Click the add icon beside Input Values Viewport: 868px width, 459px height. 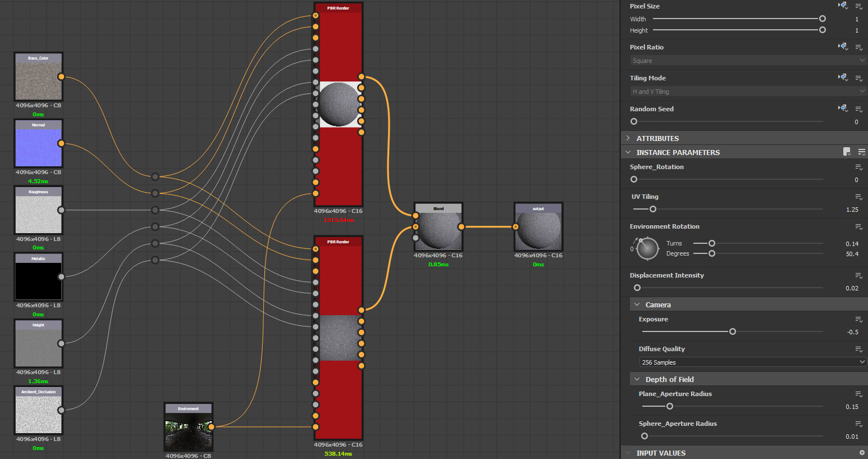click(862, 452)
